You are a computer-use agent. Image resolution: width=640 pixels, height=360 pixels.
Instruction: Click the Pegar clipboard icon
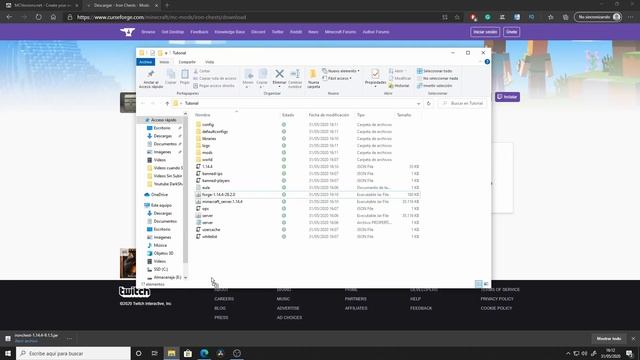[184, 74]
